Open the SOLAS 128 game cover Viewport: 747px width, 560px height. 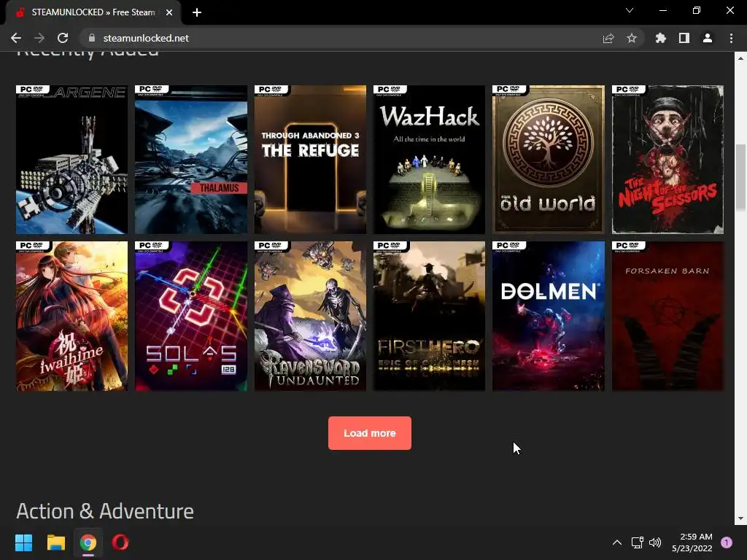tap(191, 316)
